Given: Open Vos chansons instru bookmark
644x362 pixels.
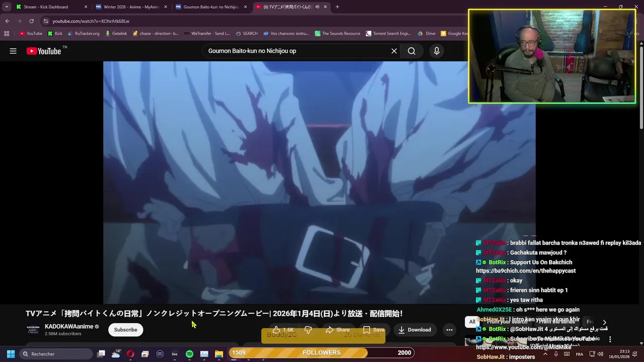Looking at the screenshot, I should (x=286, y=34).
